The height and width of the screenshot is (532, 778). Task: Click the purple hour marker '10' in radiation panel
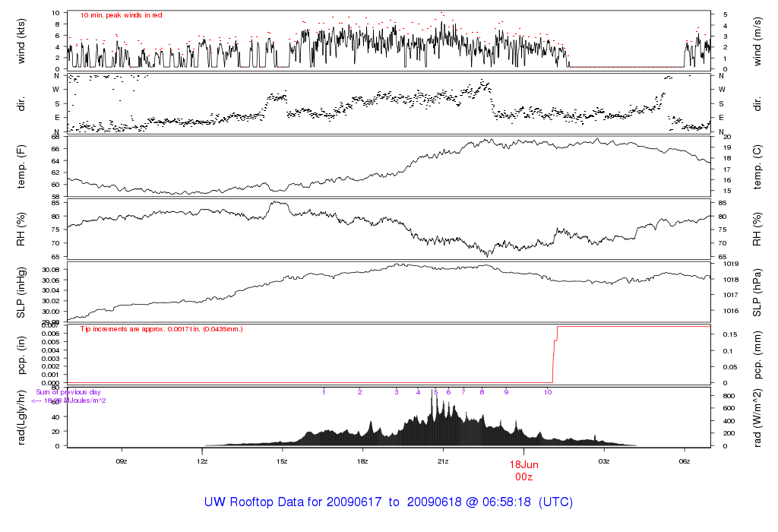pos(548,392)
